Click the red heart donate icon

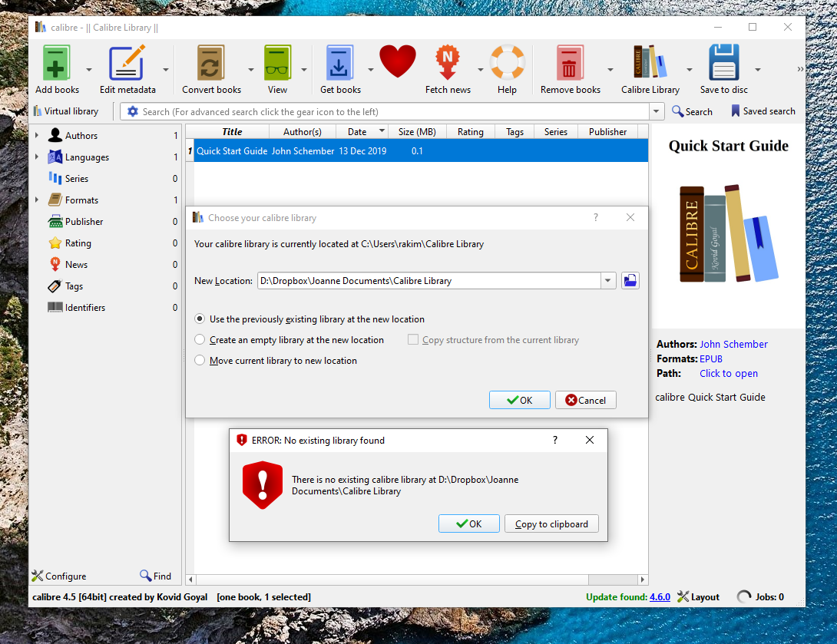(398, 61)
